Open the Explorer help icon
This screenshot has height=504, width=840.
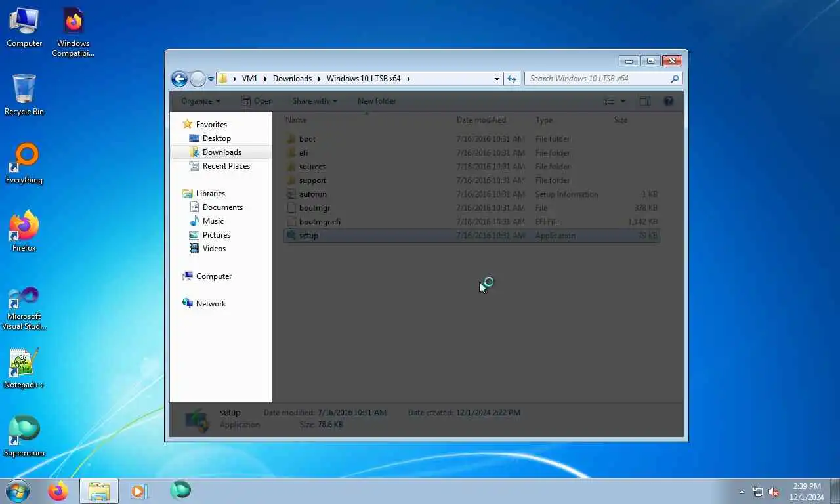669,101
